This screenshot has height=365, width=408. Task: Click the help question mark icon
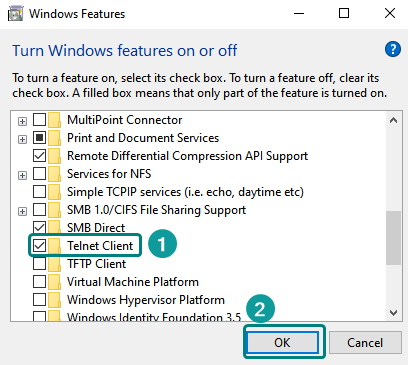[x=393, y=49]
